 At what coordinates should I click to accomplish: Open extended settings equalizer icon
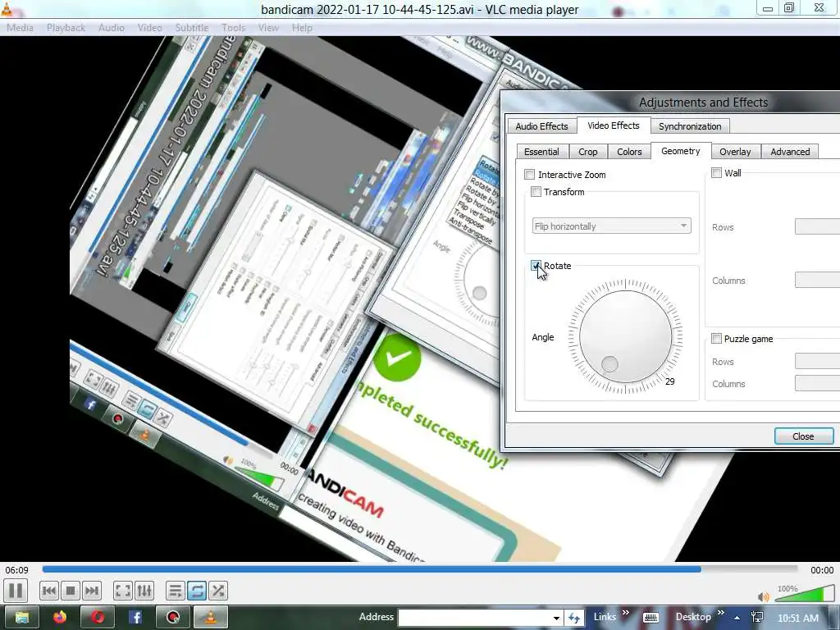coord(144,591)
